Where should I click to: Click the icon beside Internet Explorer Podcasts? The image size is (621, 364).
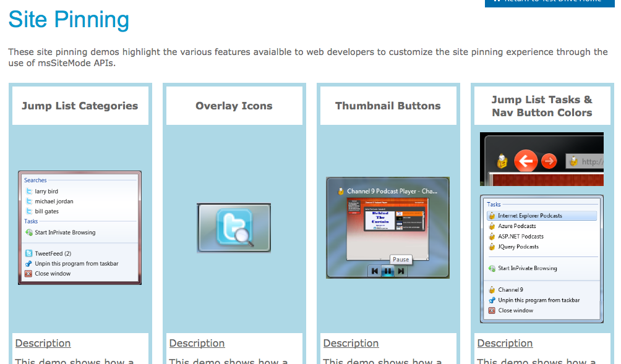(x=492, y=216)
